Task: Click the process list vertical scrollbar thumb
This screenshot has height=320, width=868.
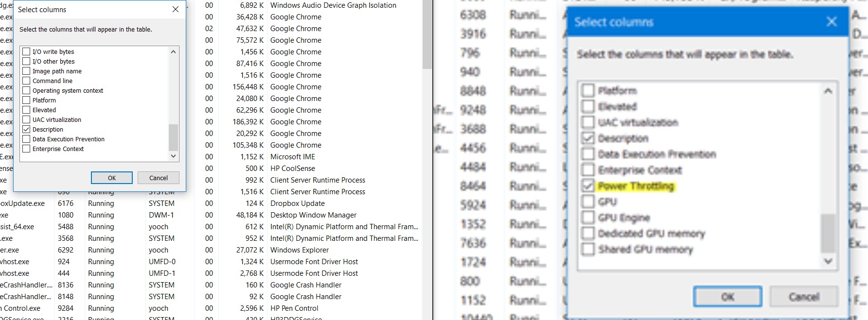Action: point(427,34)
